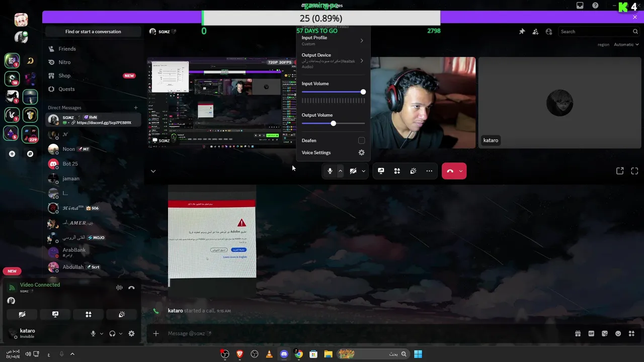The image size is (644, 362).
Task: Click attach plus in message box
Action: [x=156, y=333]
